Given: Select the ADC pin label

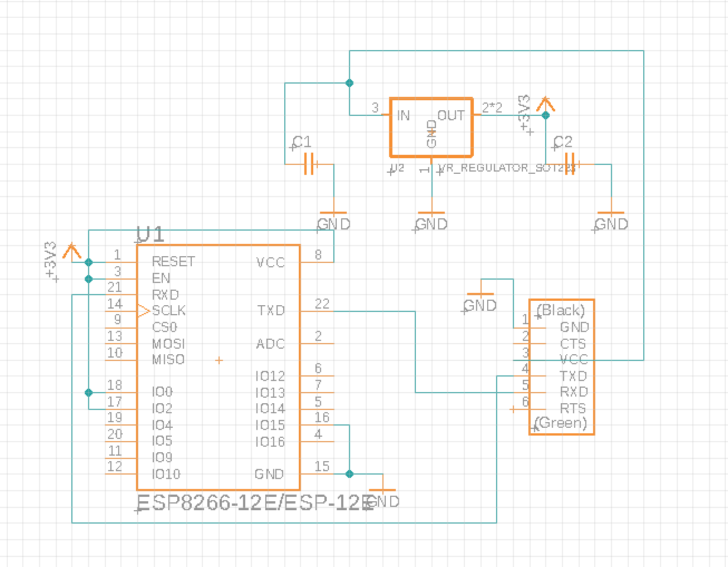Looking at the screenshot, I should (x=270, y=344).
